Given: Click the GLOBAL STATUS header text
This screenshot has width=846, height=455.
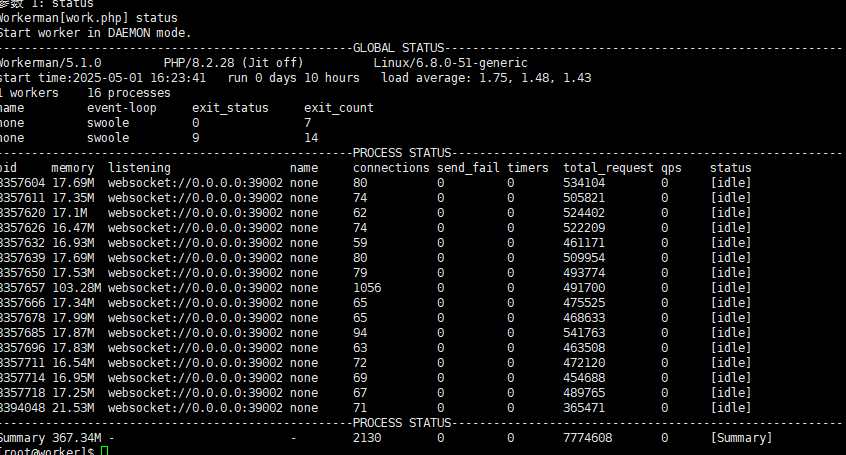Looking at the screenshot, I should pos(398,48).
